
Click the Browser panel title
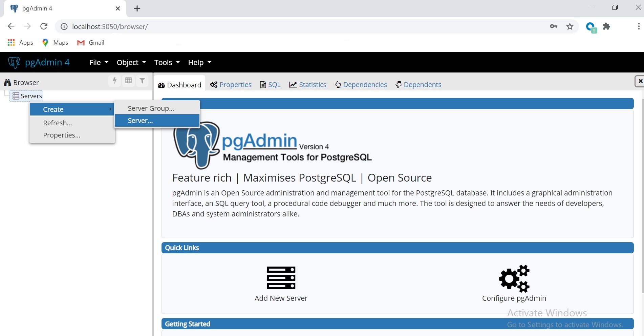[x=26, y=83]
